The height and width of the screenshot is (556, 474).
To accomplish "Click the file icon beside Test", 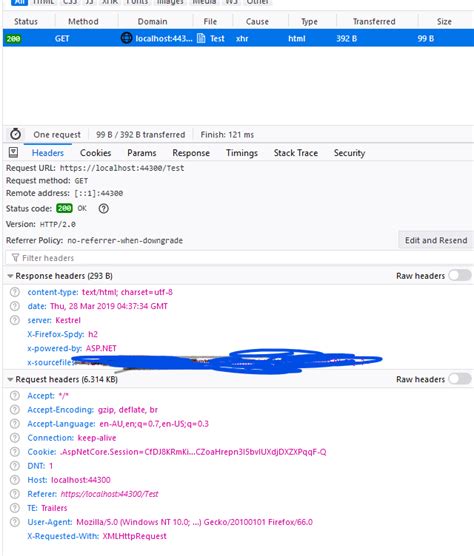I will [201, 38].
